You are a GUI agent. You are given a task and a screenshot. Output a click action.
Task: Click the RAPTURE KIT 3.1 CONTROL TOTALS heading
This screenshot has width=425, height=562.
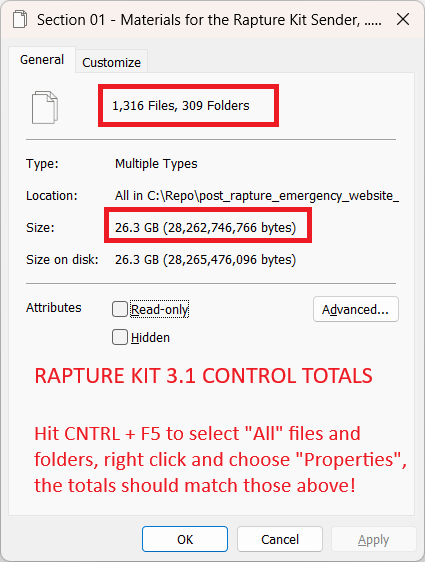click(203, 376)
